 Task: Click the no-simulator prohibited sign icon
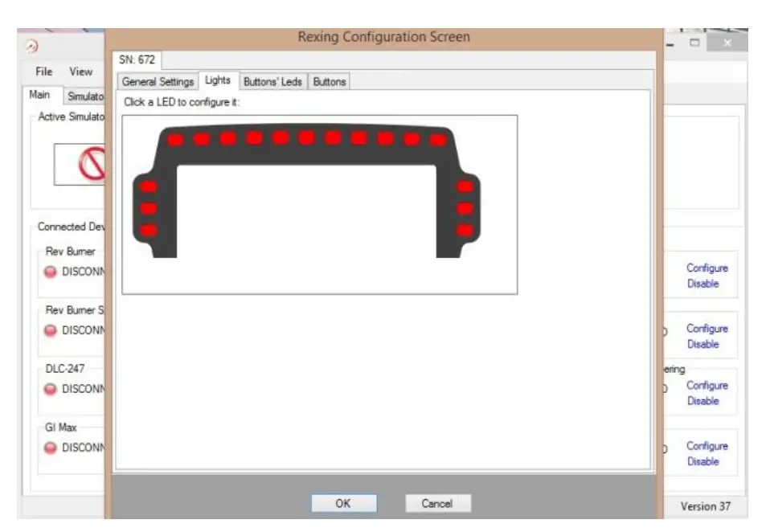pyautogui.click(x=92, y=164)
